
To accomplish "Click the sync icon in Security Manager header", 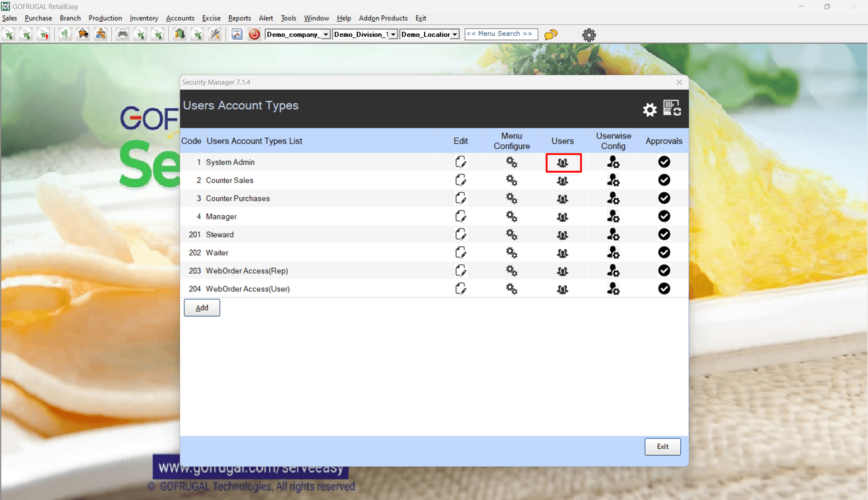I will [x=672, y=109].
